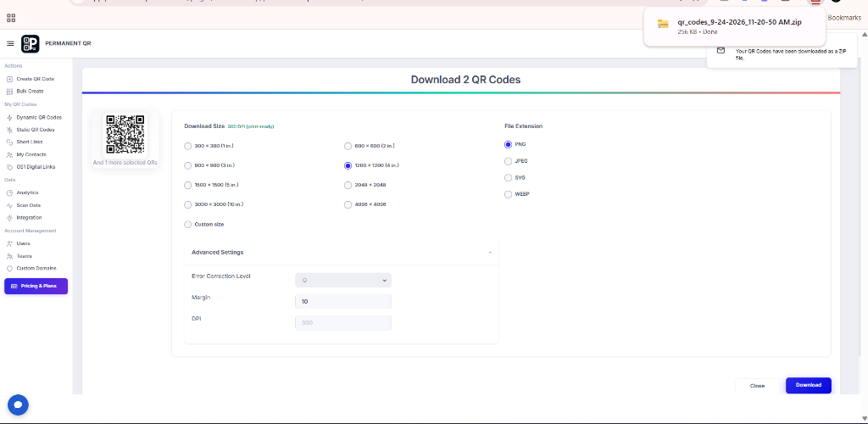Image resolution: width=868 pixels, height=424 pixels.
Task: Click the QR code preview thumbnail
Action: 125,135
